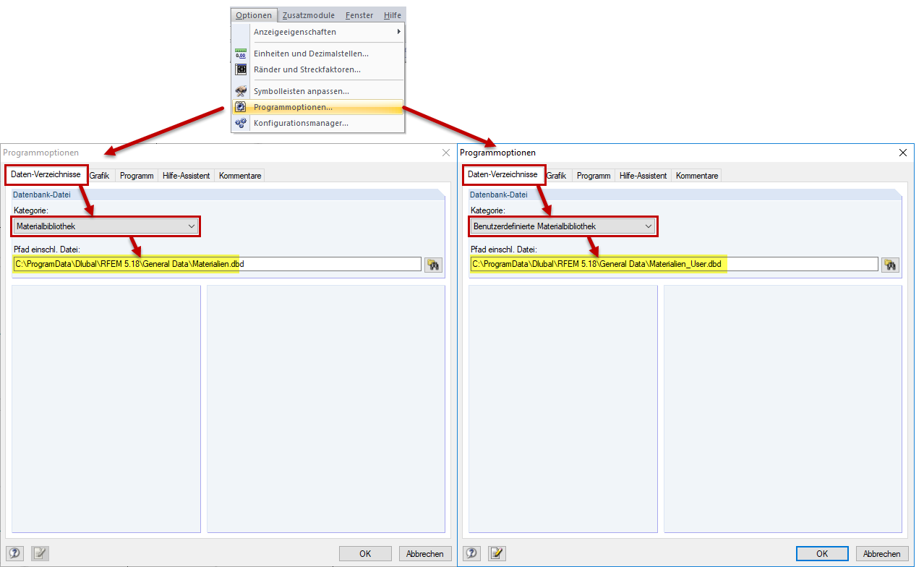Click the Einheiten und Dezimalstellen icon
This screenshot has height=567, width=924.
pos(241,54)
